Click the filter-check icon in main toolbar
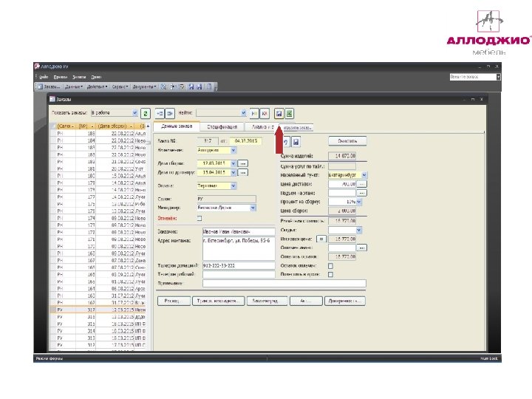This screenshot has width=532, height=399. point(182,87)
